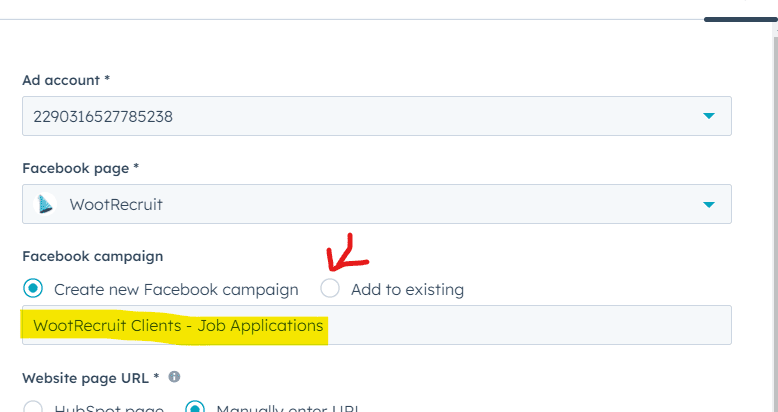778x412 pixels.
Task: Expand the Facebook page dropdown arrow
Action: point(708,204)
